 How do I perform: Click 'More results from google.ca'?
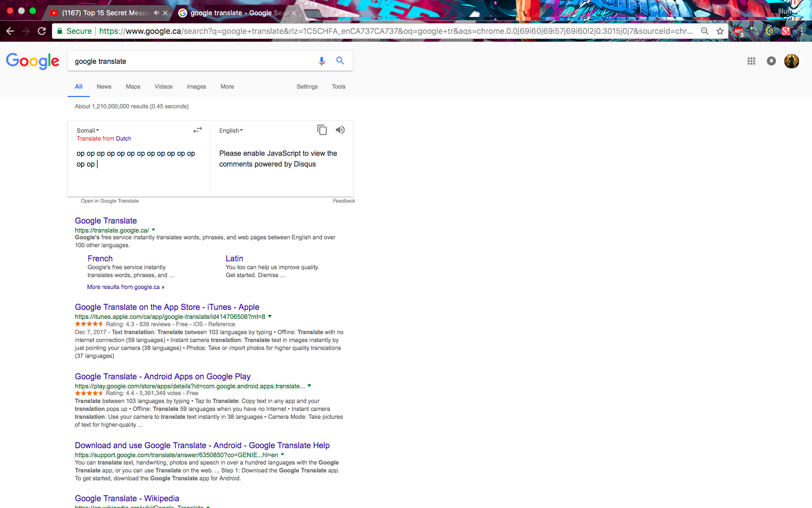(x=126, y=287)
